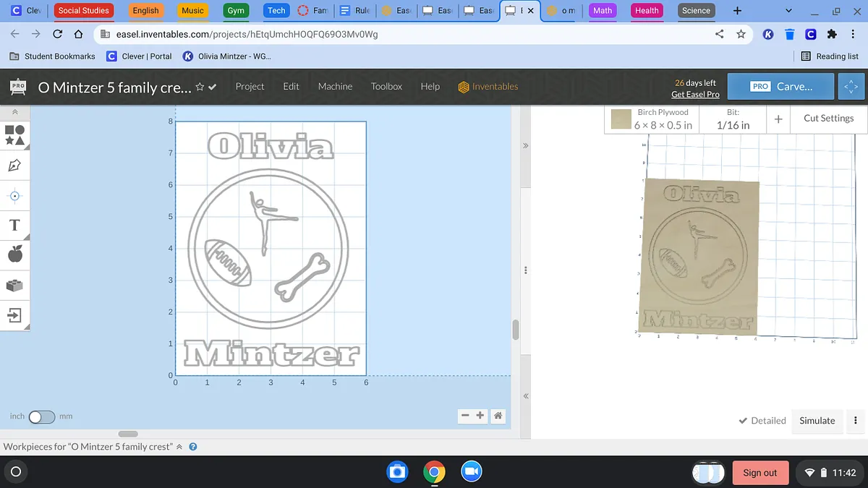Expand the Workpieces panel chevron
The image size is (868, 488).
point(179,447)
